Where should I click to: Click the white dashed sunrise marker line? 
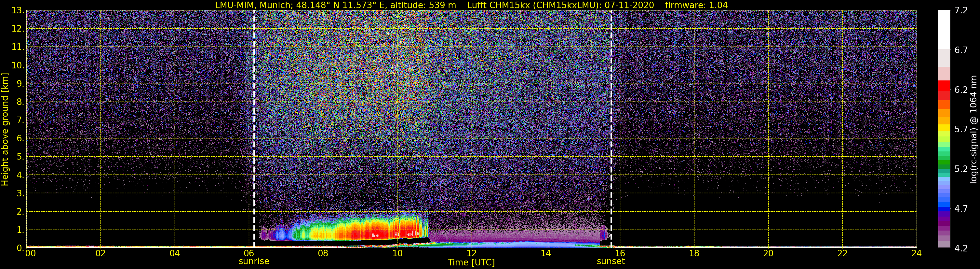pyautogui.click(x=254, y=129)
